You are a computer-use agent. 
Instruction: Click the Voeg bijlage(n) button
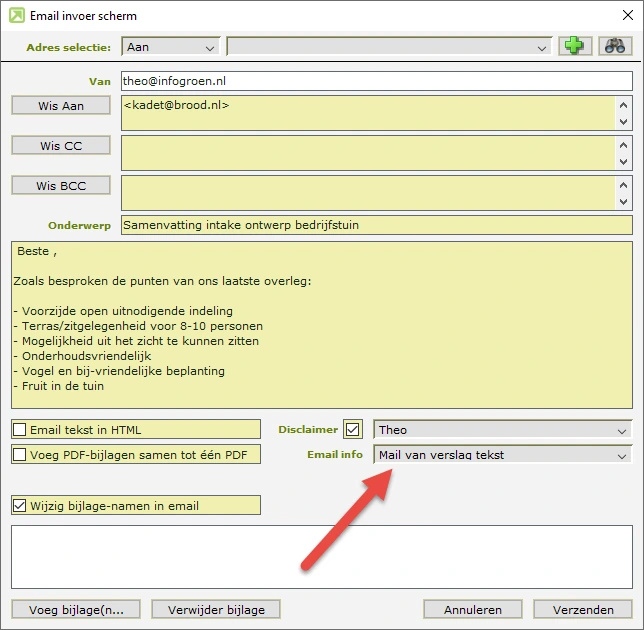pyautogui.click(x=76, y=609)
